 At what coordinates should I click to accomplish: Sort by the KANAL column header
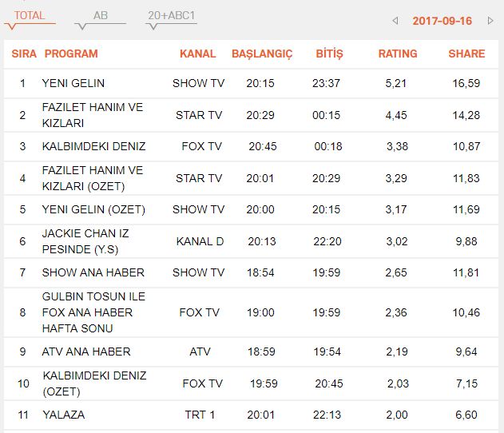coord(198,54)
